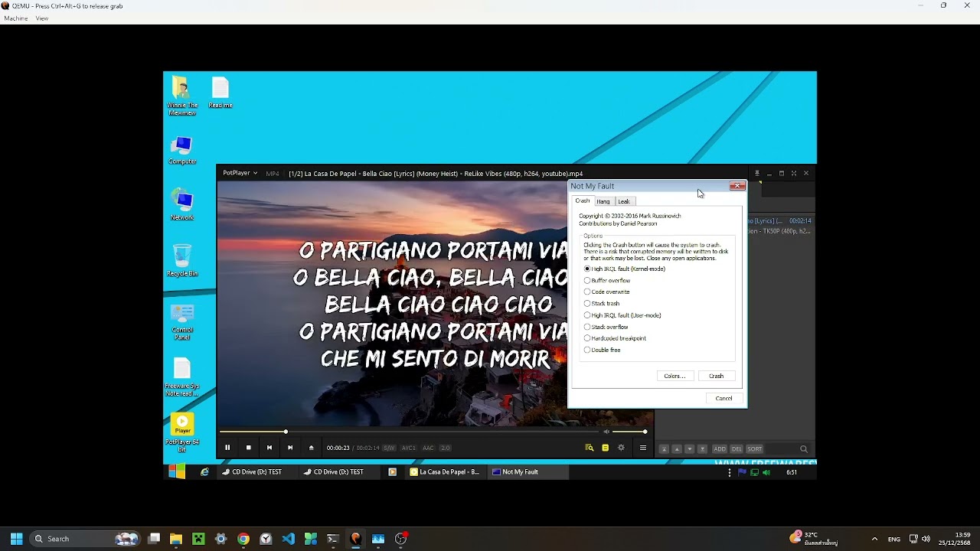Click the PotPlayer volume slider handle
This screenshot has height=551, width=980.
coord(645,432)
